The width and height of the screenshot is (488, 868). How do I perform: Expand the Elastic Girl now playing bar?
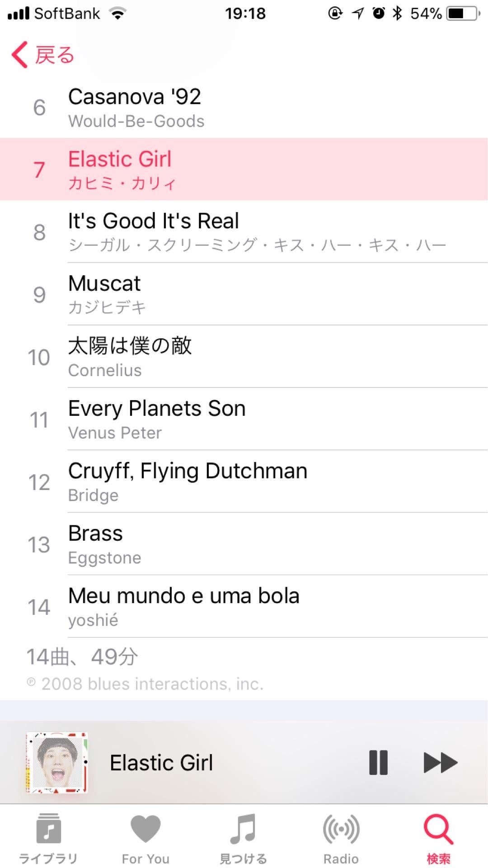(x=226, y=763)
